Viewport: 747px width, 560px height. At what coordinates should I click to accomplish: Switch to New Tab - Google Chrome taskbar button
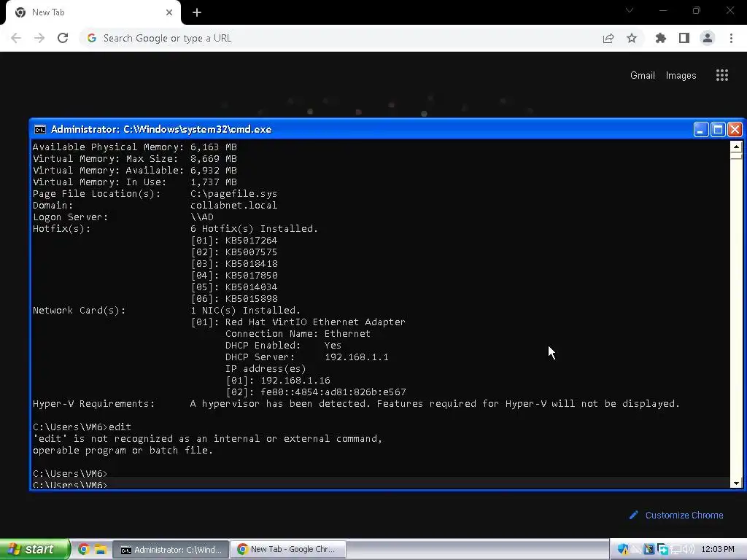tap(288, 550)
